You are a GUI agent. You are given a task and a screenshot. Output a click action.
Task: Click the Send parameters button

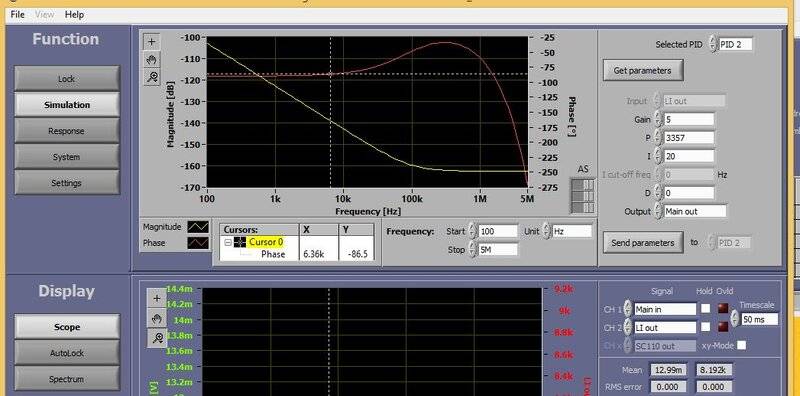tap(642, 243)
